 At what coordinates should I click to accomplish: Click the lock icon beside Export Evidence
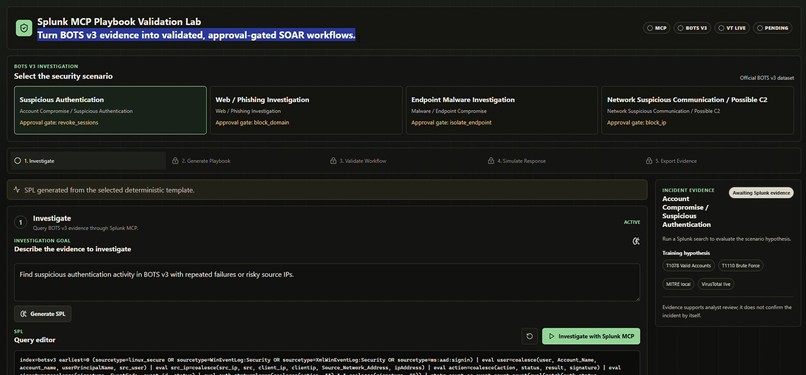pos(649,161)
